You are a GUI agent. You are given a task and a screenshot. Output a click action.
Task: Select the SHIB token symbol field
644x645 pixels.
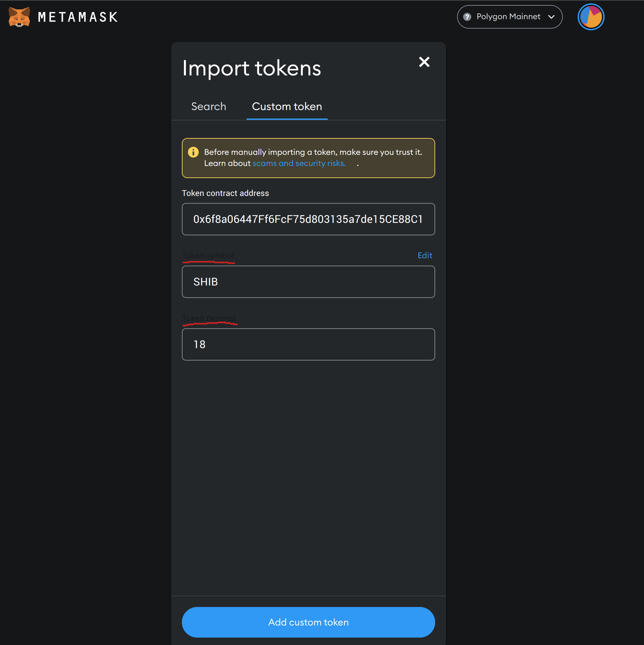point(308,282)
